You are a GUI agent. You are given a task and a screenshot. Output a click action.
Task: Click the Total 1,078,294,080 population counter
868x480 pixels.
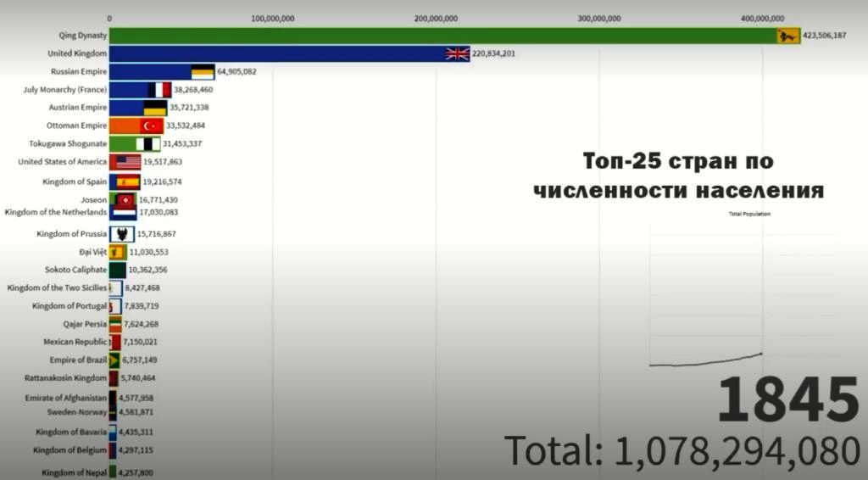[682, 450]
